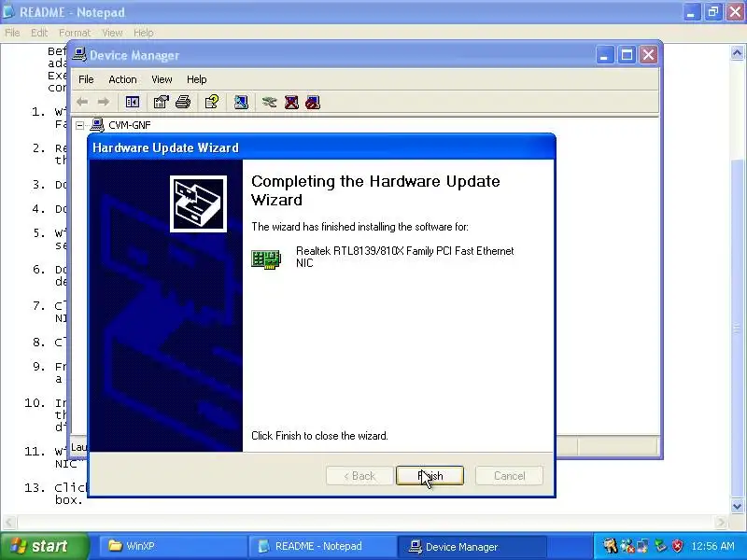Restore down the README Notepad window
747x560 pixels.
(x=713, y=12)
